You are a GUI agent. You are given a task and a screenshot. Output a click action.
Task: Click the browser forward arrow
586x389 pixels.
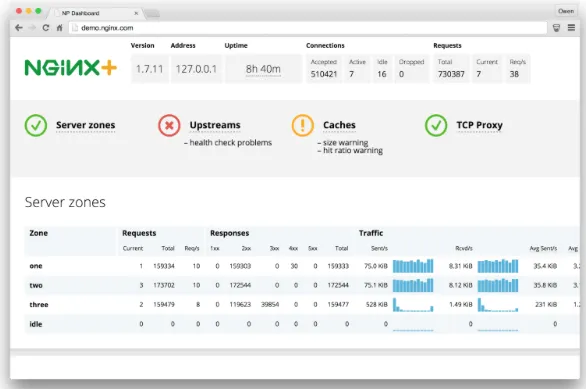point(32,28)
